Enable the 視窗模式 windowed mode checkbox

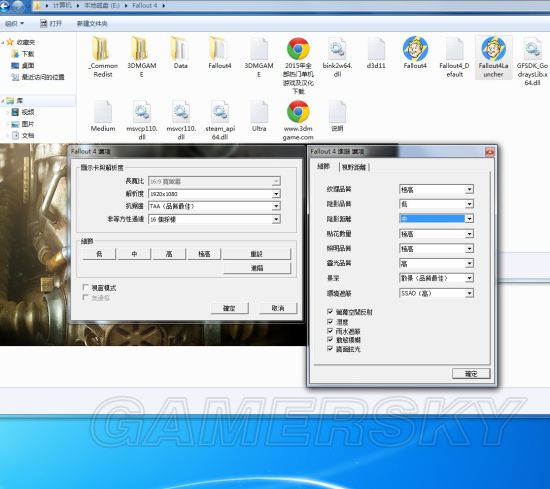click(x=86, y=288)
